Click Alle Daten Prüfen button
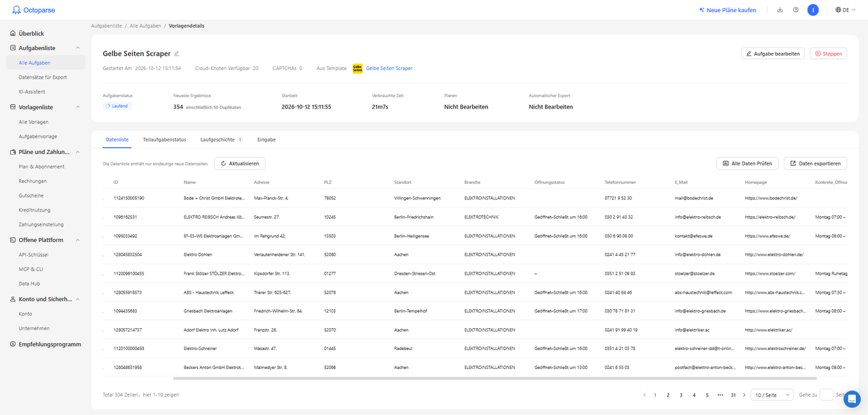Image resolution: width=868 pixels, height=415 pixels. click(x=748, y=163)
